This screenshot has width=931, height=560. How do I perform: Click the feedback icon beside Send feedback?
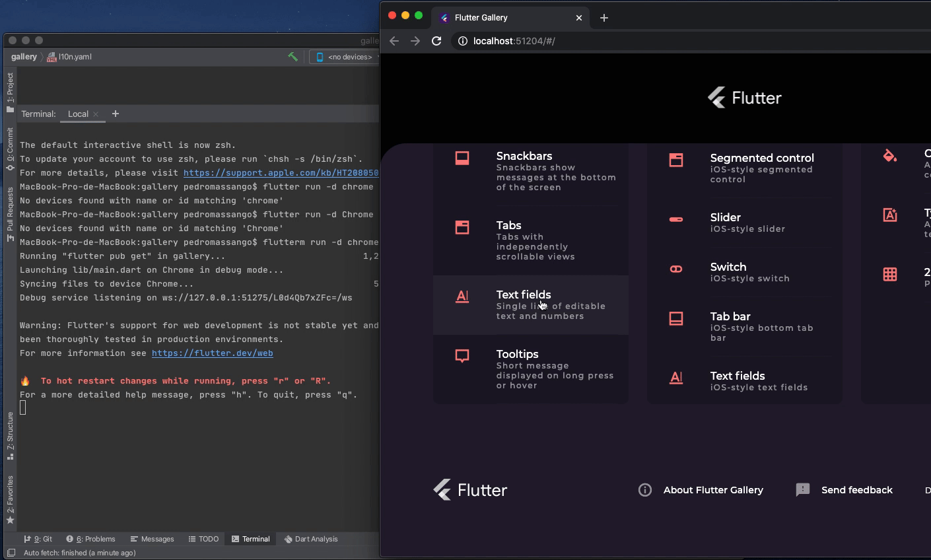803,490
